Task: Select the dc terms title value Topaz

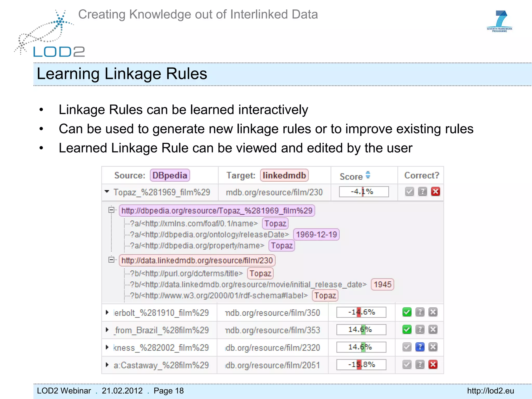Action: [261, 273]
